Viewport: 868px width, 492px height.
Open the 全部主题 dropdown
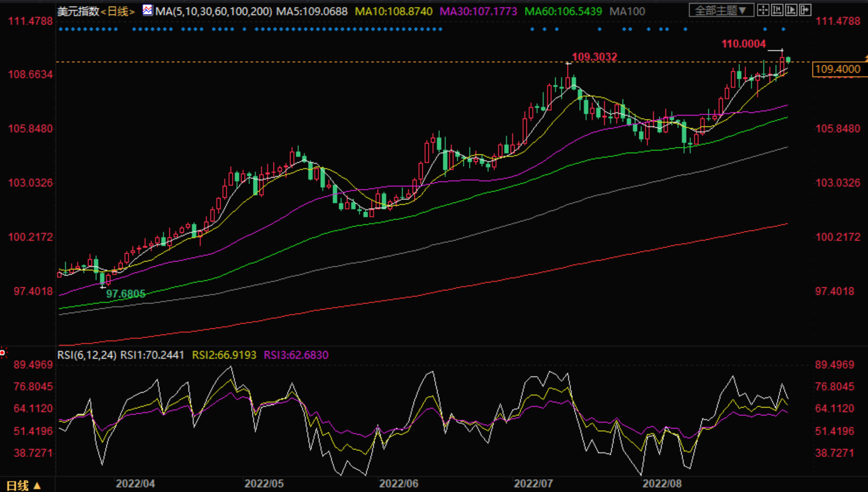point(720,10)
